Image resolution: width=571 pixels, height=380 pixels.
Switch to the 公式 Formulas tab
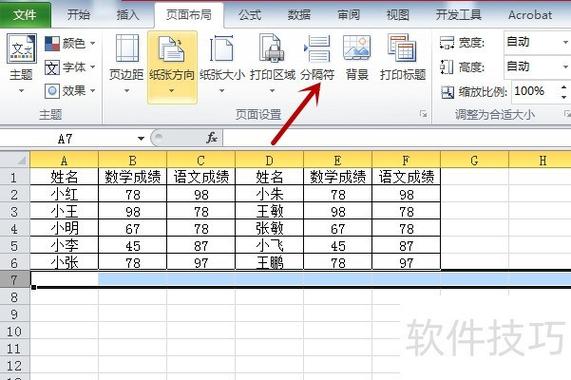pos(250,15)
